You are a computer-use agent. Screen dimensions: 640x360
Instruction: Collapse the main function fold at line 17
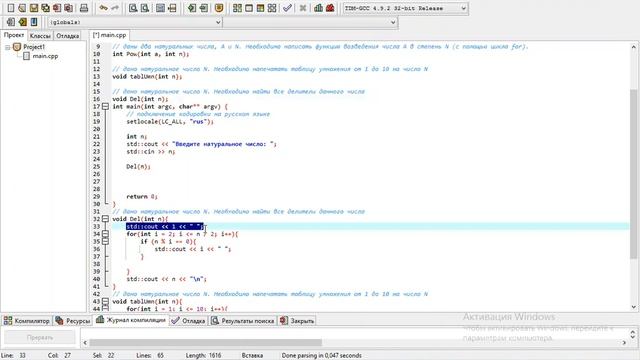pos(105,107)
